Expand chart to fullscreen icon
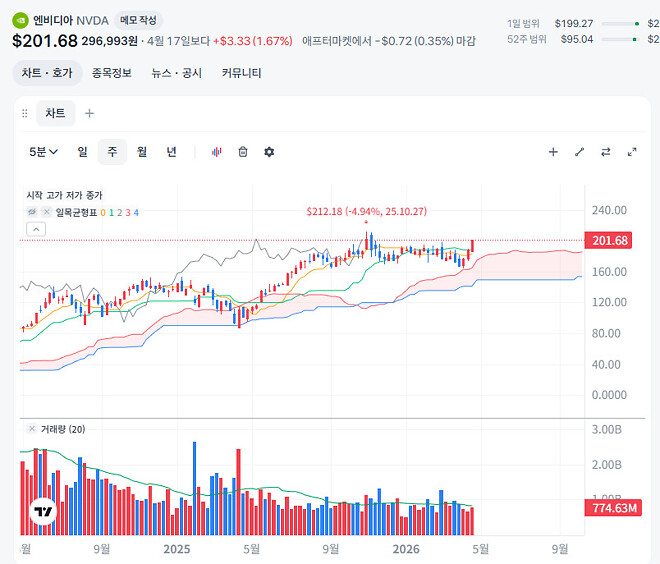The width and height of the screenshot is (660, 564). point(632,152)
